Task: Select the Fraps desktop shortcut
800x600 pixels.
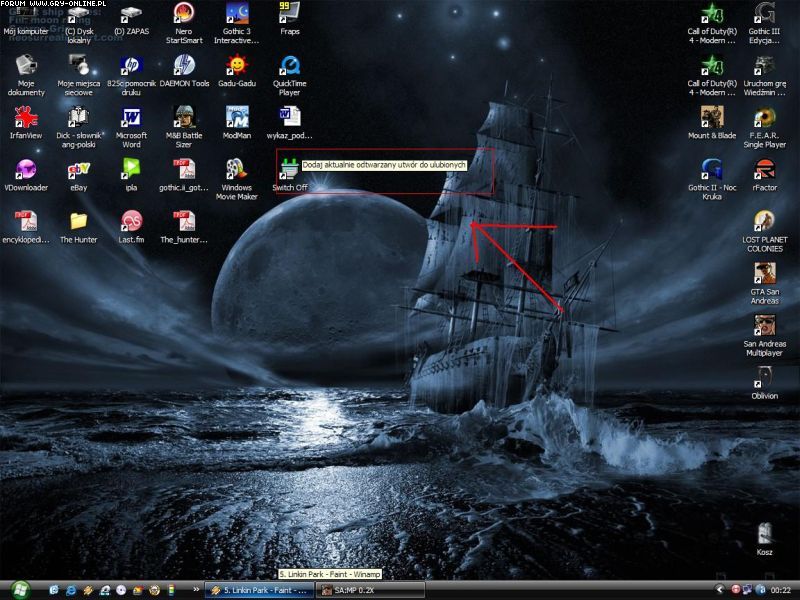Action: pos(290,14)
